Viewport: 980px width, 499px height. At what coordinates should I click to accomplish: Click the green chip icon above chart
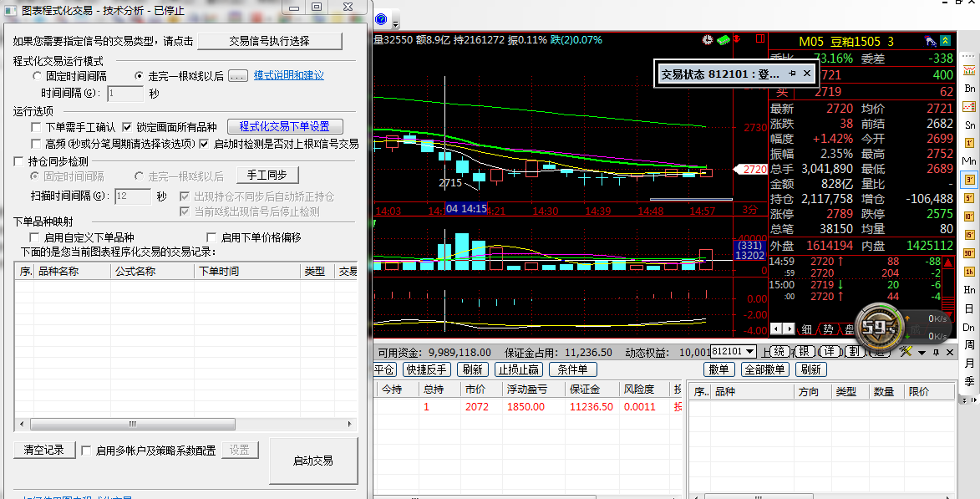(724, 39)
